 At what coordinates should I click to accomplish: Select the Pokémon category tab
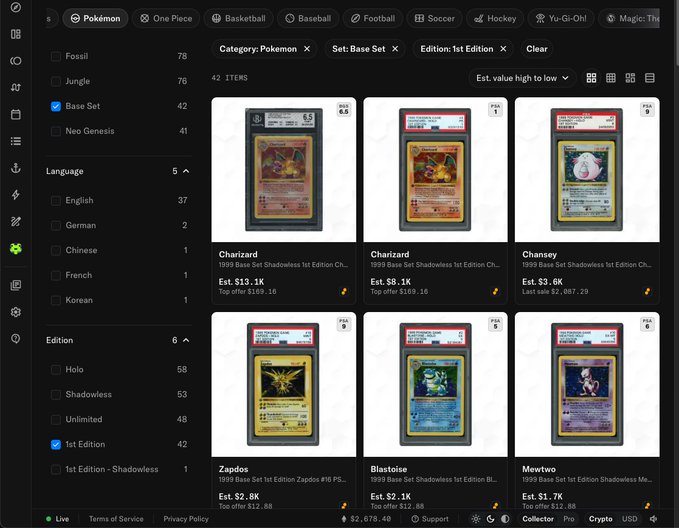pos(95,18)
